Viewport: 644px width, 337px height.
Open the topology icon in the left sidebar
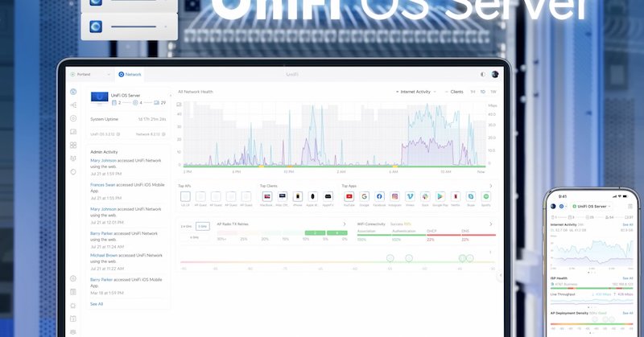click(x=73, y=105)
